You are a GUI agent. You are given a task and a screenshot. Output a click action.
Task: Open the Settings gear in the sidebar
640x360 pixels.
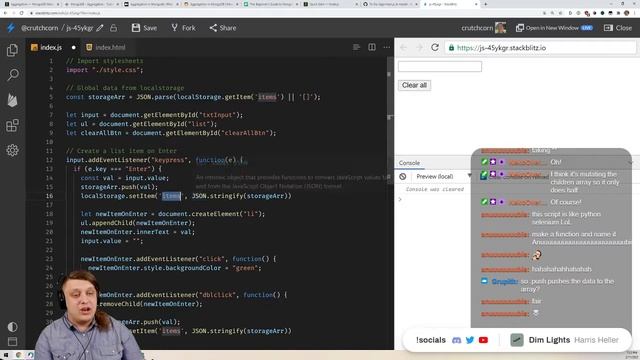pyautogui.click(x=12, y=150)
